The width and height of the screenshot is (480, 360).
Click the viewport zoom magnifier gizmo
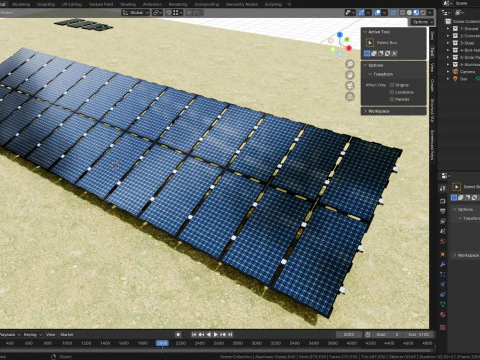pos(350,64)
